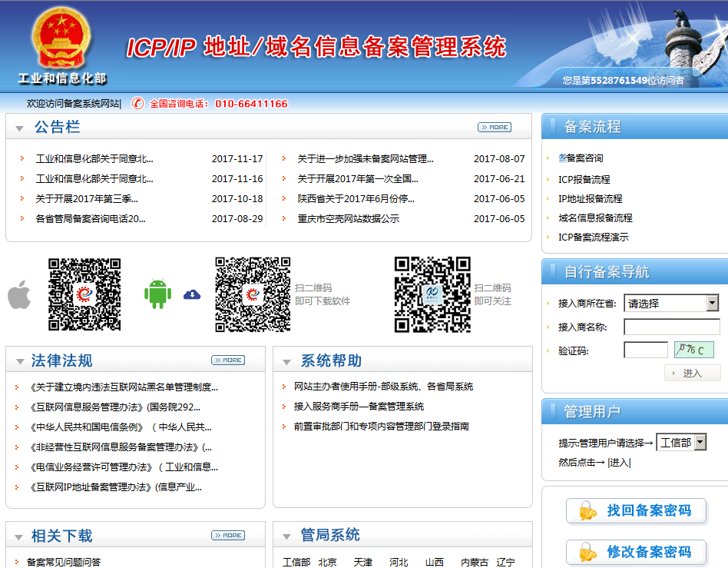Open 关于开展2017年第一次全国 notice
Screen dimensions: 728x568
click(358, 179)
